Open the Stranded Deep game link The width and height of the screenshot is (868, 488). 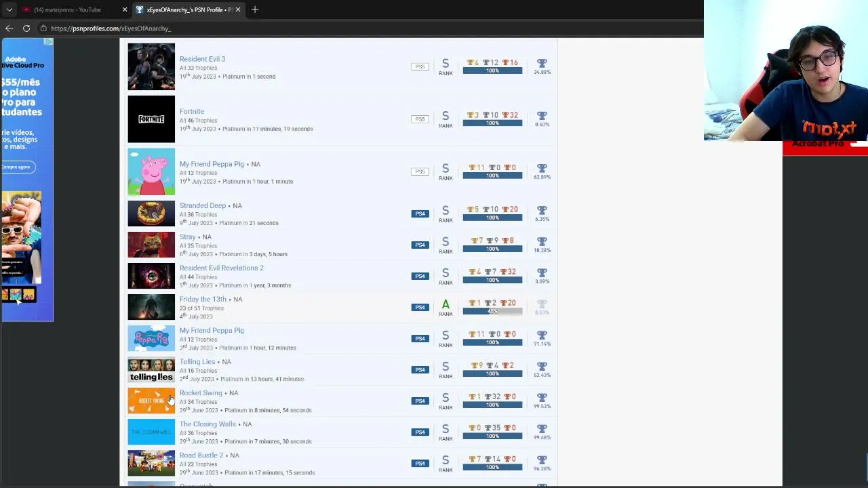pos(203,205)
